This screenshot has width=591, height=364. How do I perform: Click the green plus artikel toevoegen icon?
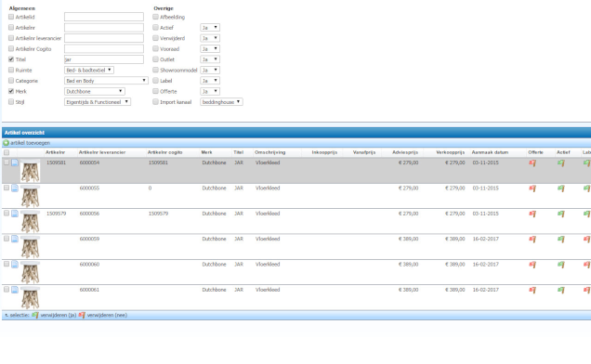6,143
